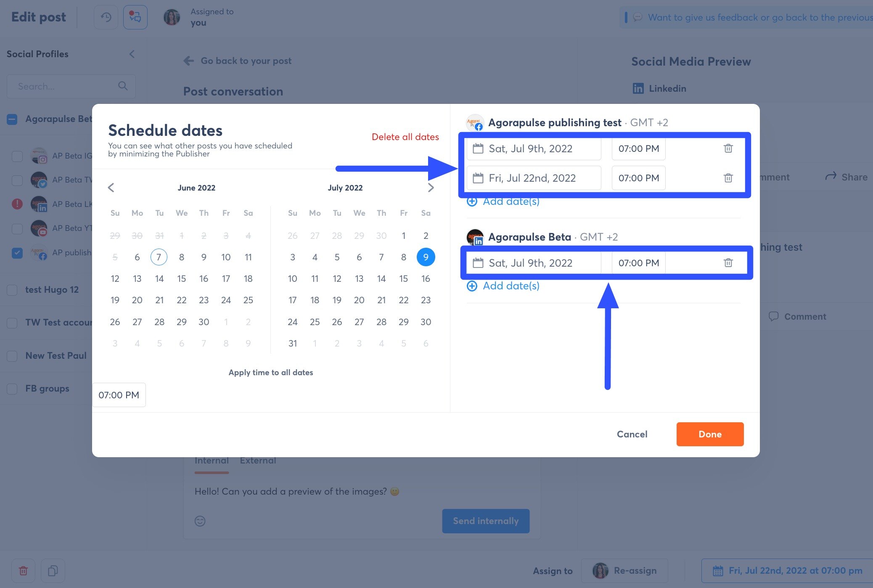Switch to the External tab
The image size is (873, 588).
[258, 460]
